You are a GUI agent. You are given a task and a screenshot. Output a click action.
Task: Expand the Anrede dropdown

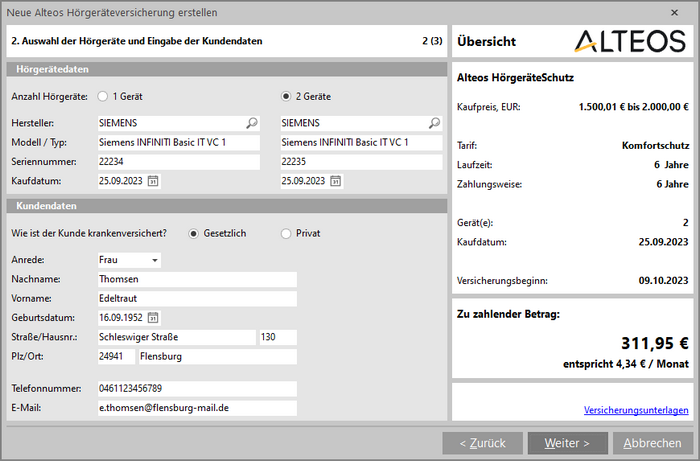pos(153,260)
